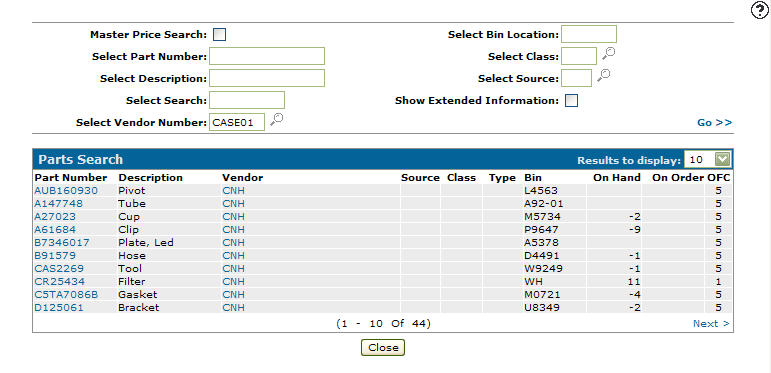Select bin value WH
The height and width of the screenshot is (373, 771).
click(x=533, y=282)
